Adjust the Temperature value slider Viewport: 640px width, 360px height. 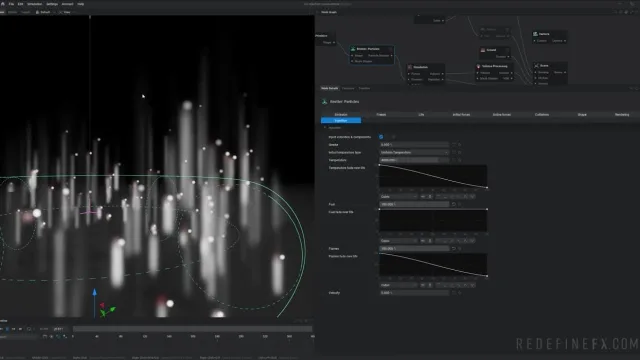[x=414, y=160]
